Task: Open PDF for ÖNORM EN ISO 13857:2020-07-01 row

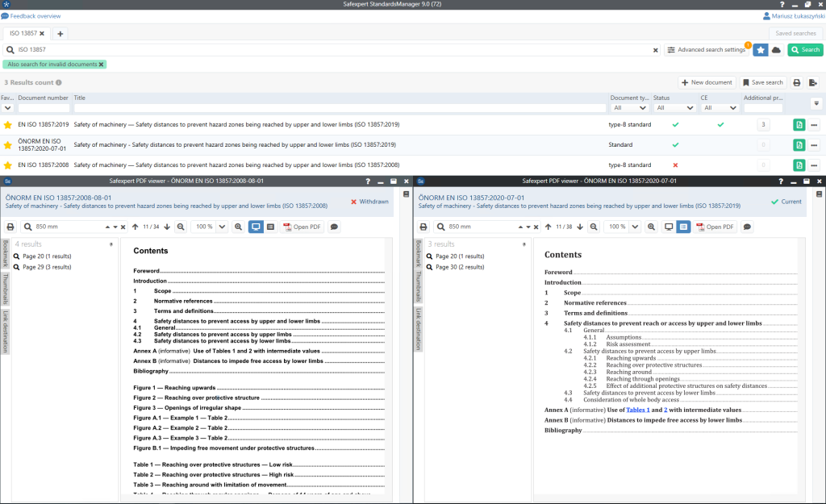Action: click(799, 145)
